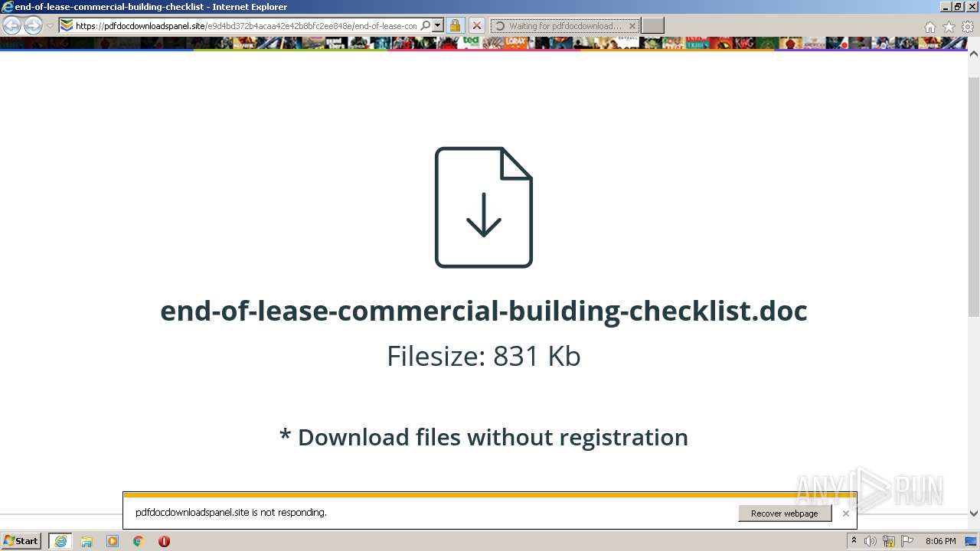
Task: Open a new blank tab
Action: (x=652, y=25)
